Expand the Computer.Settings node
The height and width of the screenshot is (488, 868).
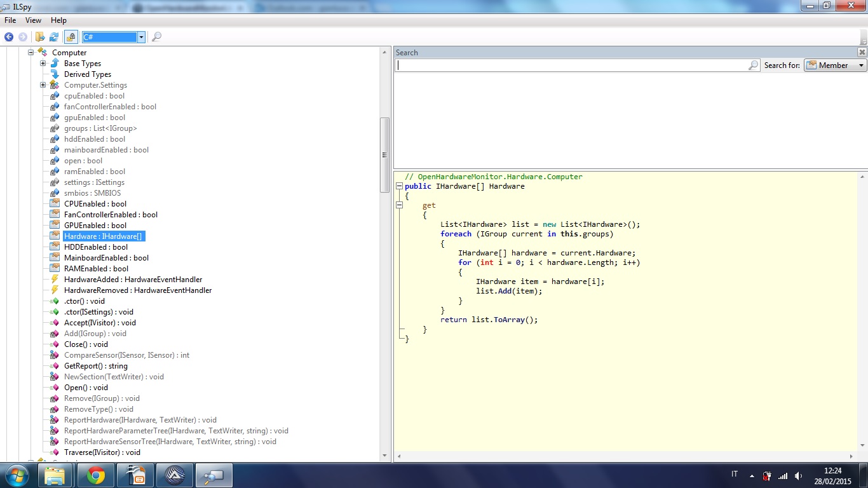pos(43,85)
